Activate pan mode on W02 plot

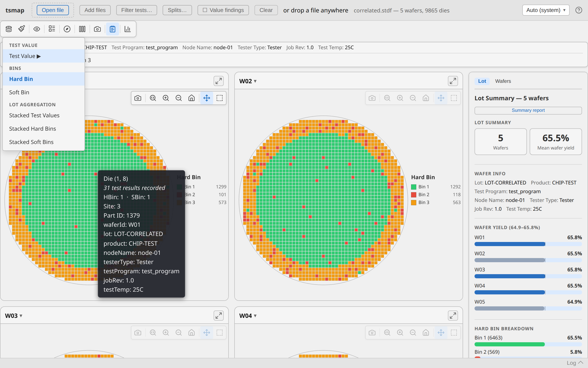coord(441,98)
